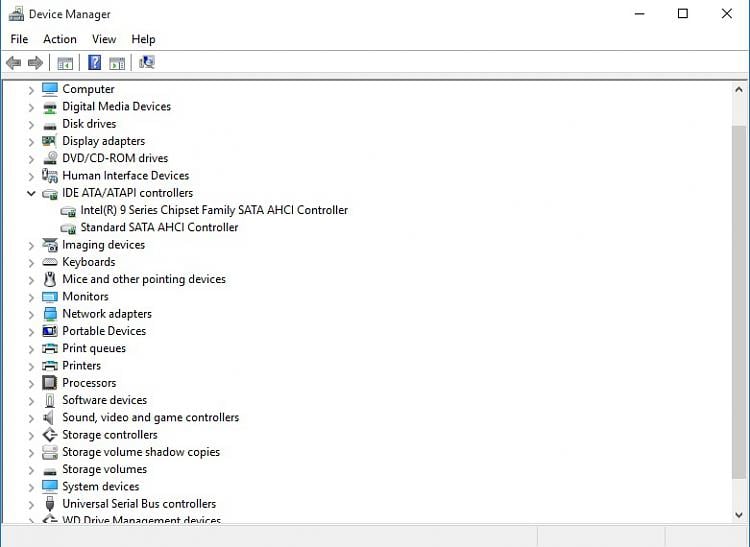Expand the Processors node
Viewport: 750px width, 547px height.
[x=31, y=384]
